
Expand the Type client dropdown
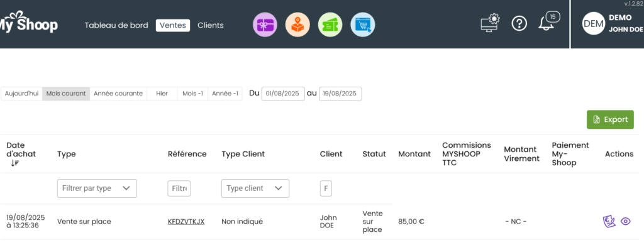[x=255, y=188]
